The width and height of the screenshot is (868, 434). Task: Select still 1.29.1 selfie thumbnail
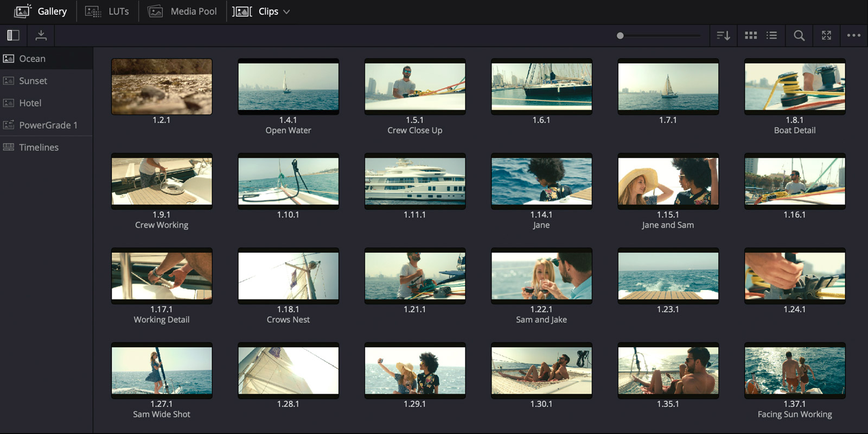415,371
